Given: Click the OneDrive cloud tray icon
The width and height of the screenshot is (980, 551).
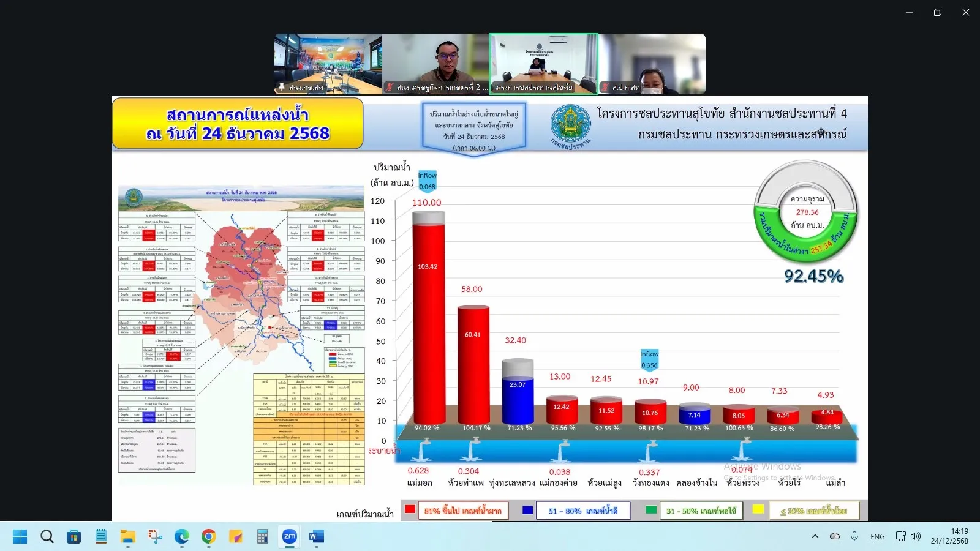Looking at the screenshot, I should coord(834,536).
